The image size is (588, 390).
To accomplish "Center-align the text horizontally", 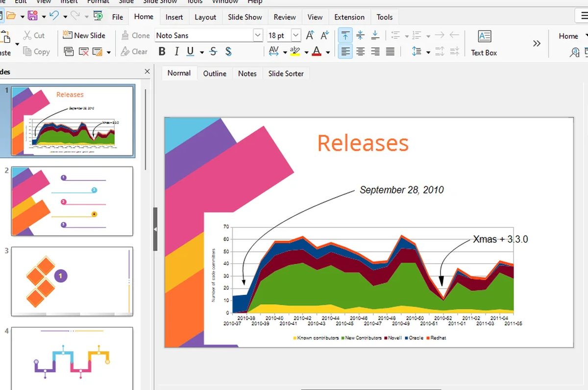I will pos(361,52).
